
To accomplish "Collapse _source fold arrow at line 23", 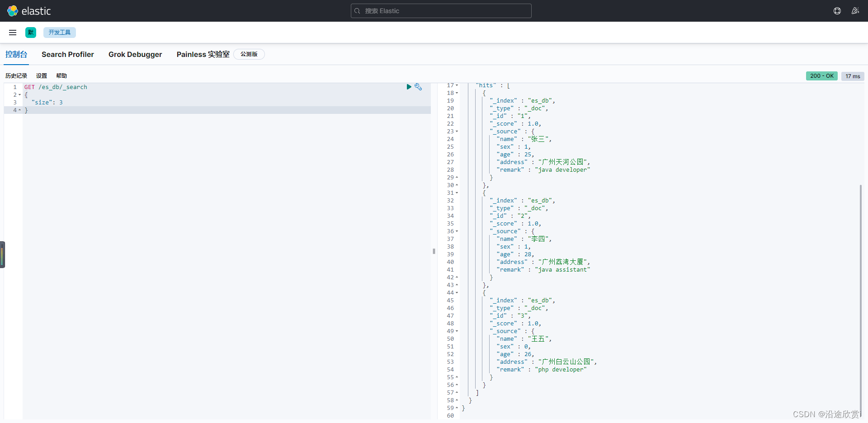I will tap(457, 132).
